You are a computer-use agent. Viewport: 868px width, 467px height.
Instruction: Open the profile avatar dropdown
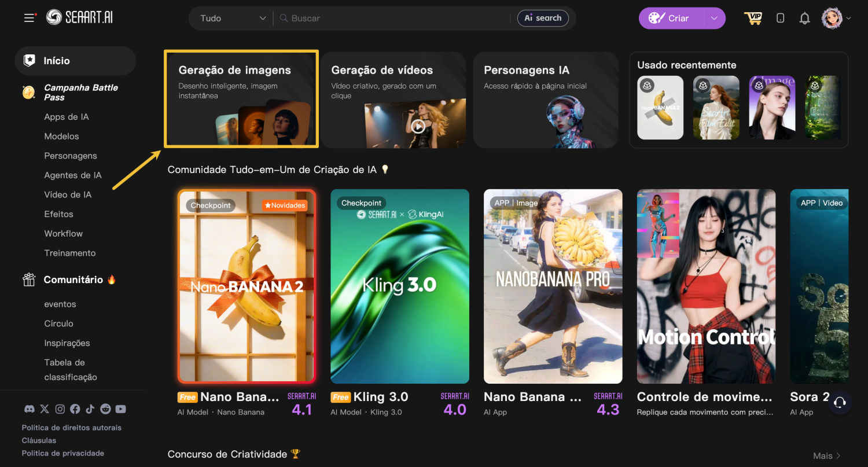pos(836,19)
